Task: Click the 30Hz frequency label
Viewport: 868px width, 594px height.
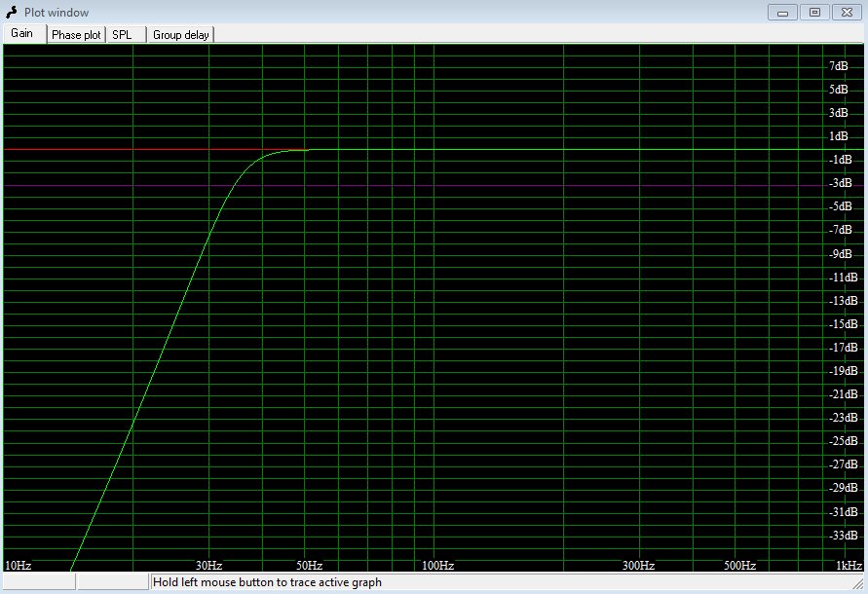Action: tap(208, 565)
